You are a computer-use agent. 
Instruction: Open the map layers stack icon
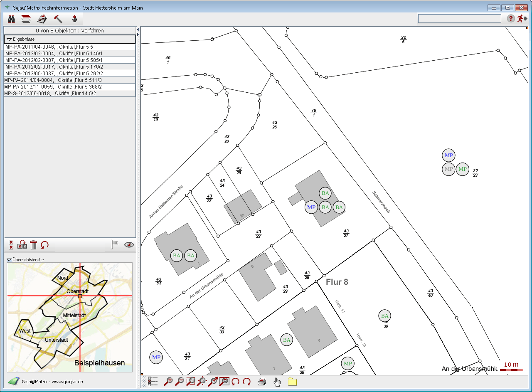[x=26, y=19]
